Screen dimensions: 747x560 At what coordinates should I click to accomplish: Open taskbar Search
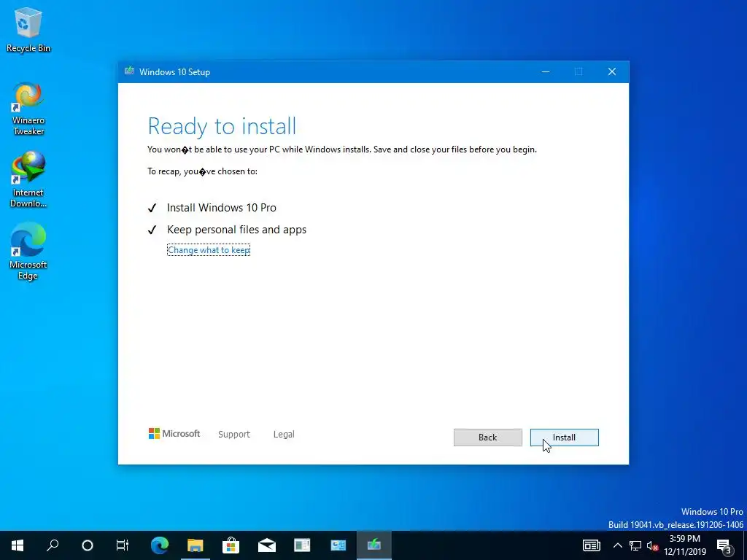tap(53, 545)
